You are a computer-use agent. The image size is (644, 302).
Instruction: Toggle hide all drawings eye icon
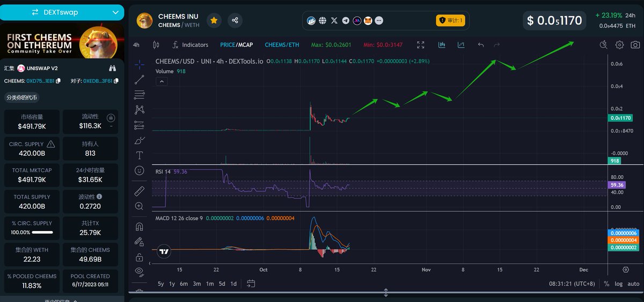coord(139,271)
